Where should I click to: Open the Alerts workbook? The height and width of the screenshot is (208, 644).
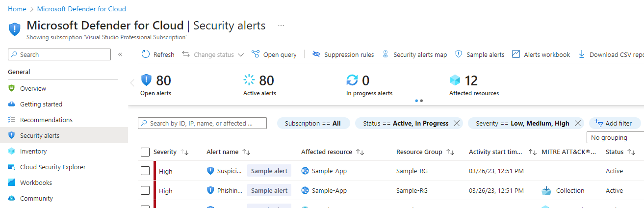pos(541,54)
